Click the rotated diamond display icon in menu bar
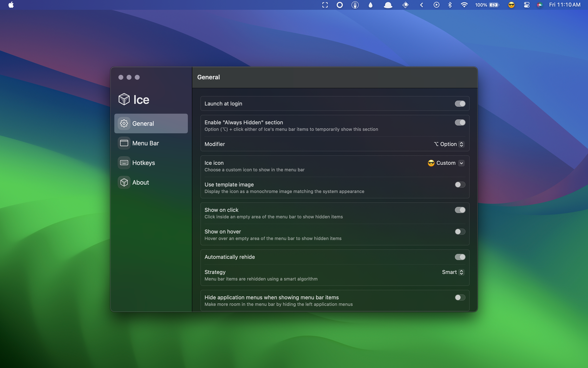This screenshot has height=368, width=588. (405, 5)
